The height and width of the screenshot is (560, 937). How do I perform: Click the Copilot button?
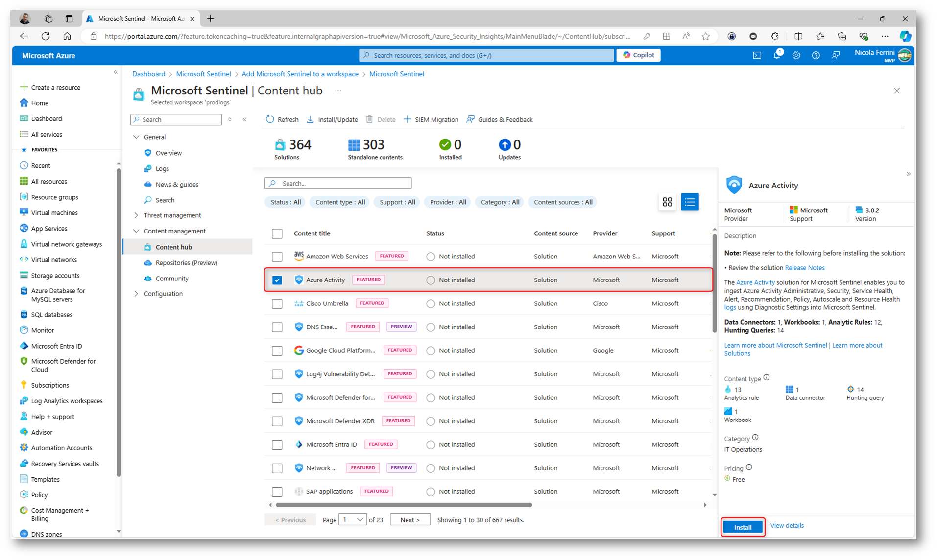pos(638,55)
